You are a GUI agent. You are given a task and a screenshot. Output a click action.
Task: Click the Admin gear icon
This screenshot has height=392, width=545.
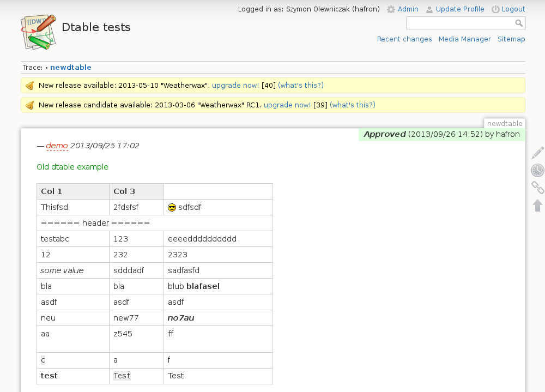click(x=391, y=9)
